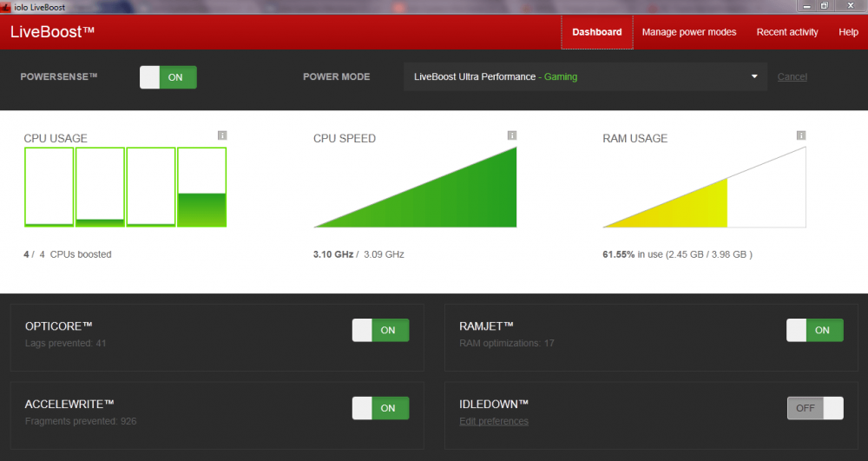Click the OPTICORE heading
Viewport: 868px width, 461px height.
click(x=59, y=326)
